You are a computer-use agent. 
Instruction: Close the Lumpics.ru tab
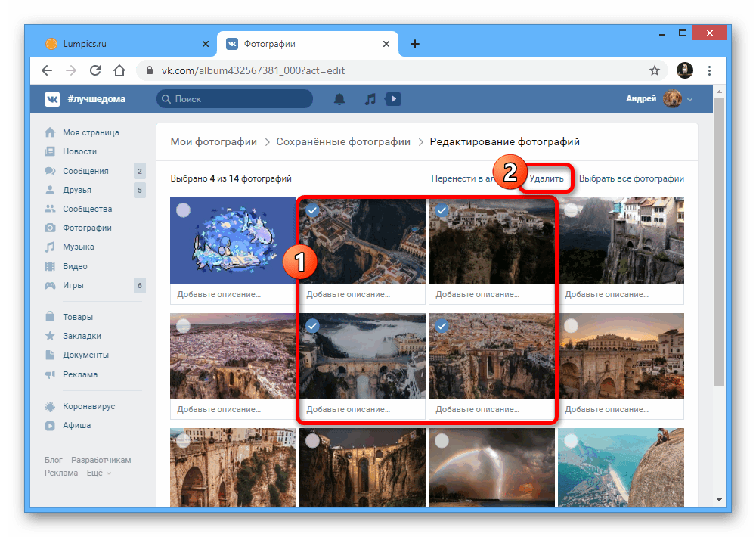tap(206, 44)
